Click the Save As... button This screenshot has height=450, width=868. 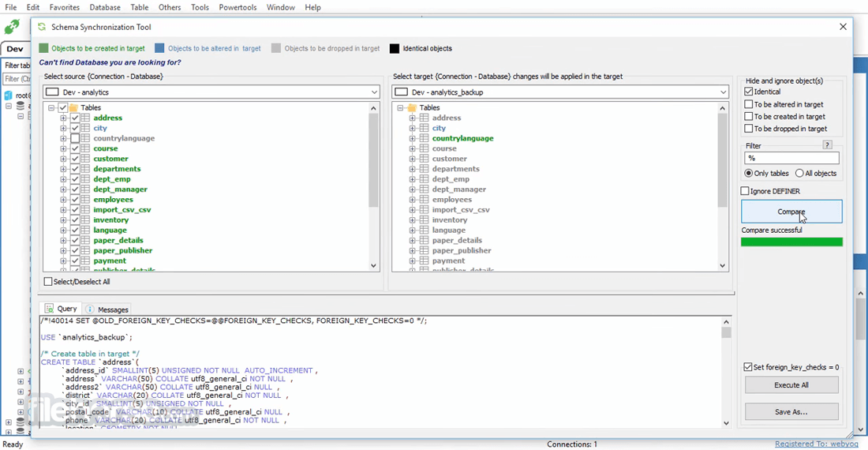[791, 411]
